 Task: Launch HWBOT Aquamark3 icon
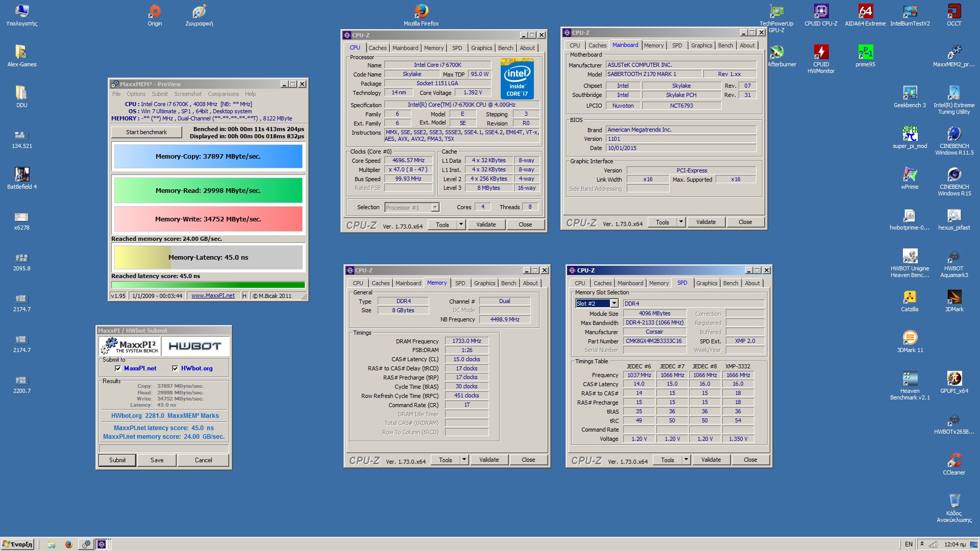954,263
